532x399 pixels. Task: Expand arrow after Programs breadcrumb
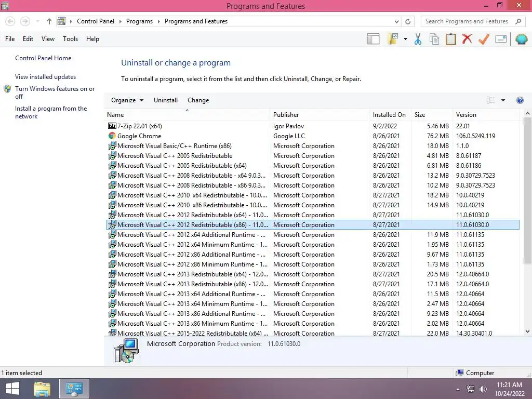tap(158, 21)
